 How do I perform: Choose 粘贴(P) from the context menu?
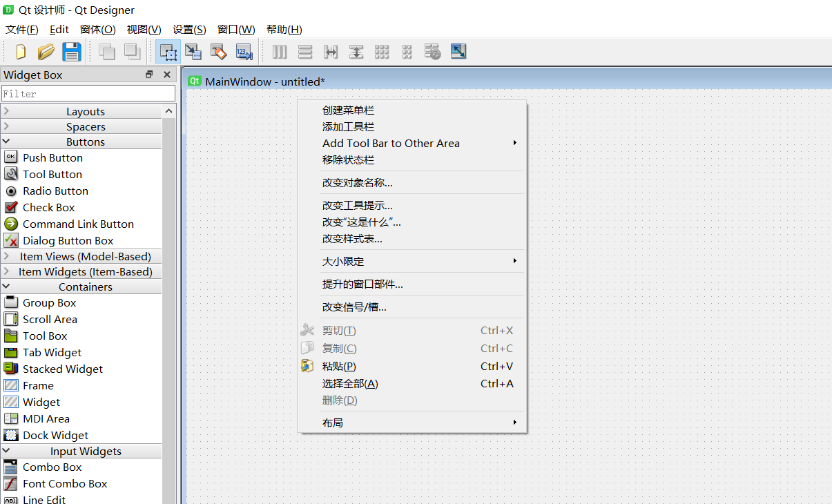(x=412, y=366)
